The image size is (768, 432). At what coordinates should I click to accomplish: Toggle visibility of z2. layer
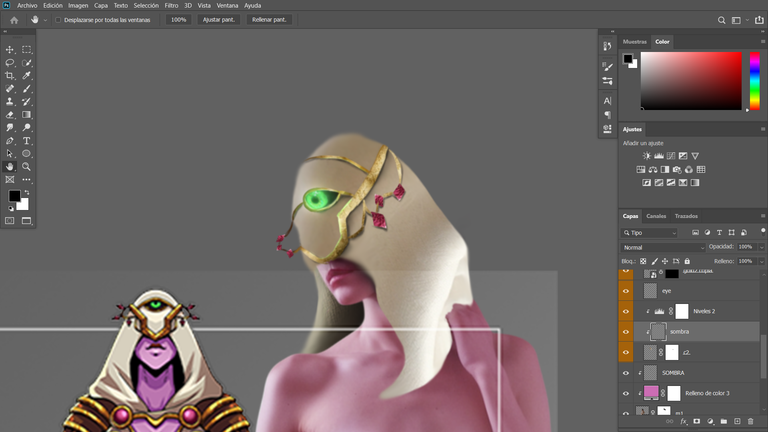[x=626, y=352]
